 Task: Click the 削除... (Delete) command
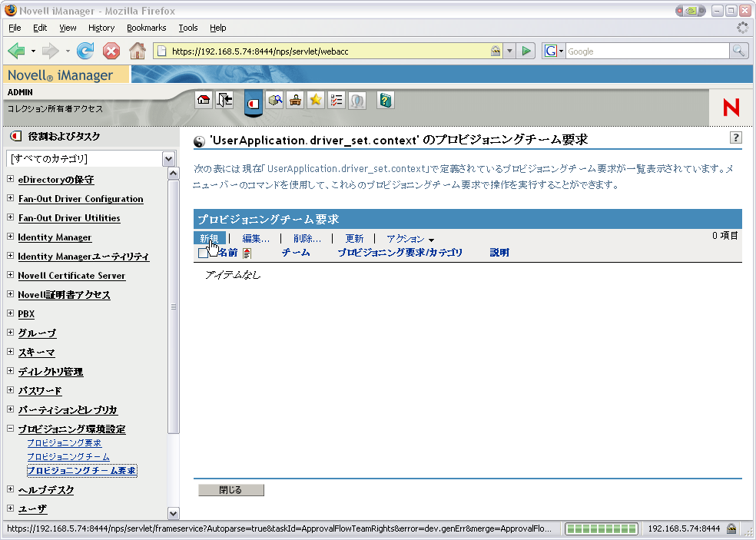307,239
